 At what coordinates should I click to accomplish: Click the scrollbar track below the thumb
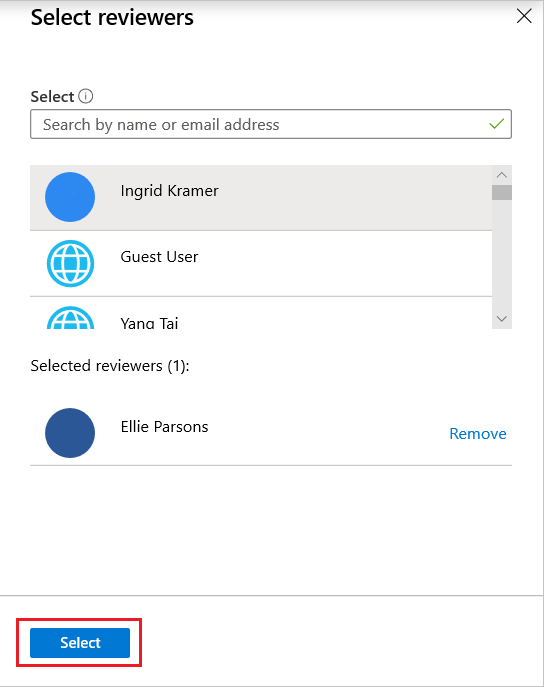coord(502,254)
